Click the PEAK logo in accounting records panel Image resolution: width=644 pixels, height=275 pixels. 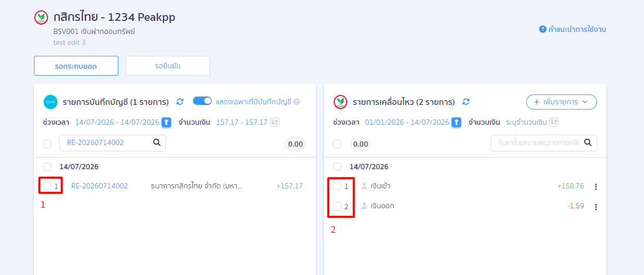51,102
